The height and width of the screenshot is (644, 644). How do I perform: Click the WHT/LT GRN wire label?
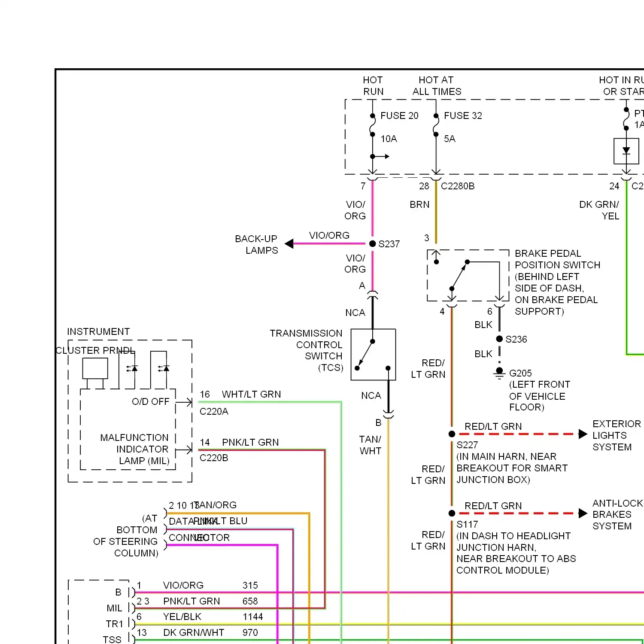(252, 394)
